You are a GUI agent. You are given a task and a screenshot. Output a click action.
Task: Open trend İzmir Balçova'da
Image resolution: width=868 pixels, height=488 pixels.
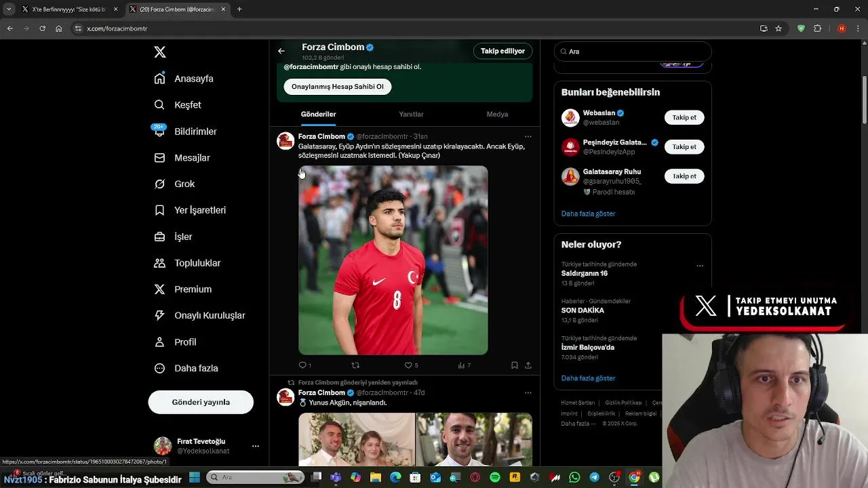tap(588, 348)
